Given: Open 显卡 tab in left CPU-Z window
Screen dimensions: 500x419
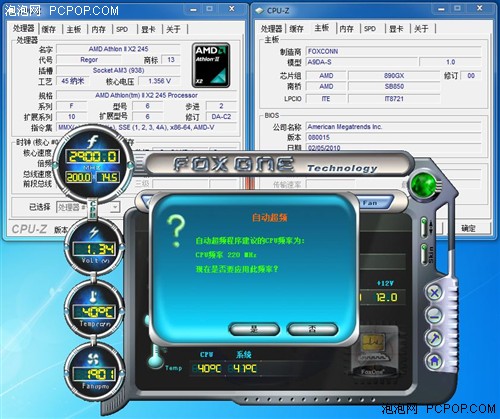Looking at the screenshot, I should 148,29.
